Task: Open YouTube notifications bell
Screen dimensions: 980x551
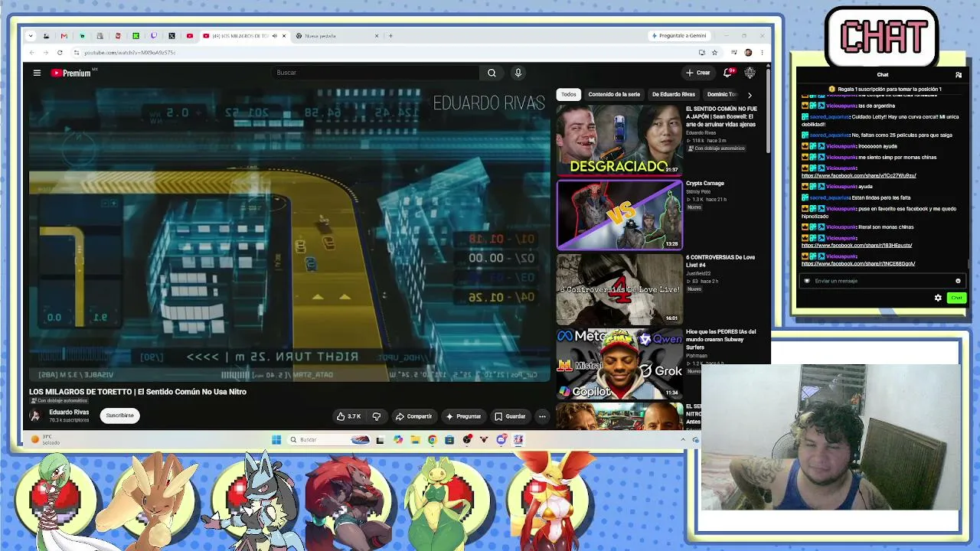Action: (728, 73)
